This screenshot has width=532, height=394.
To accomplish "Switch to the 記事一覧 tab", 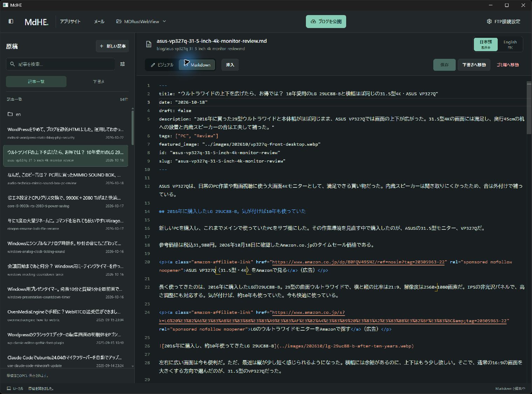I will (36, 82).
